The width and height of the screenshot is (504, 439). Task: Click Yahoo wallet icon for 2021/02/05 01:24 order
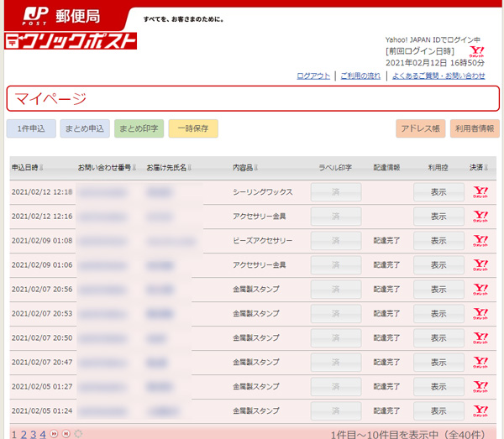(x=480, y=411)
